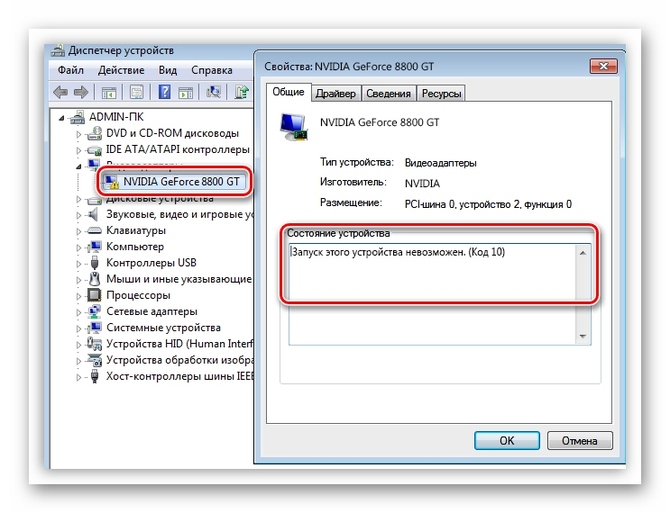This screenshot has height=513, width=670.
Task: Switch to the Ресурсы tab
Action: (441, 94)
